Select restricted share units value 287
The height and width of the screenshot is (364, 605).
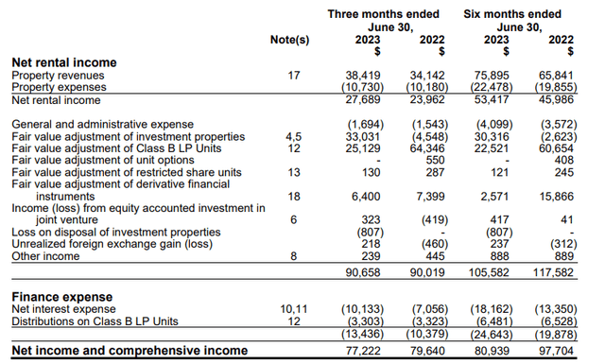click(435, 172)
